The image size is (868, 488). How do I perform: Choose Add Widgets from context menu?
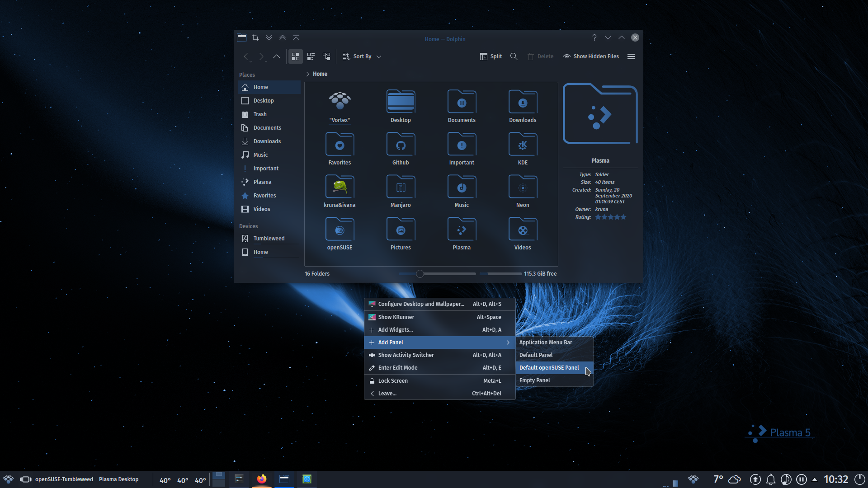tap(439, 330)
